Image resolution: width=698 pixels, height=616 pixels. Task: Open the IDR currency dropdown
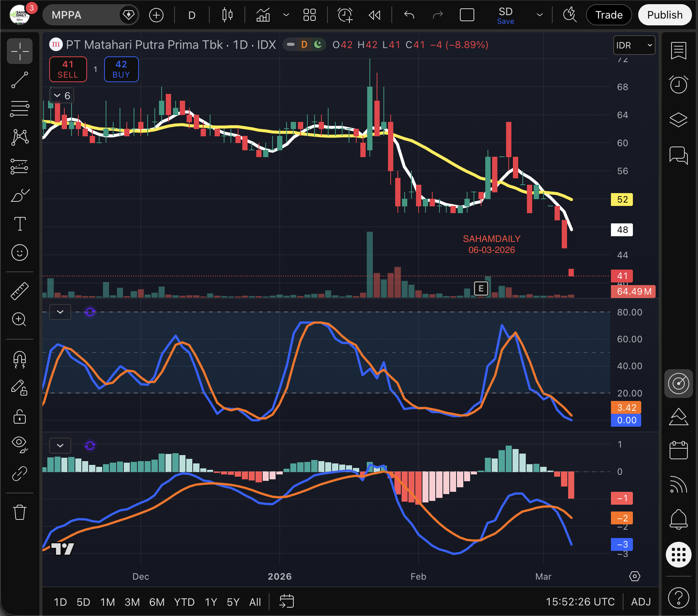(x=634, y=45)
